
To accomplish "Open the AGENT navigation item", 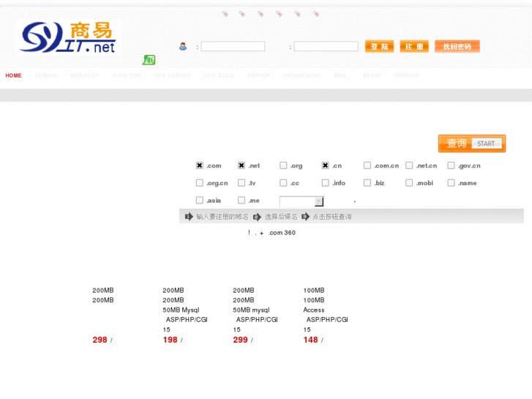I will pyautogui.click(x=372, y=75).
